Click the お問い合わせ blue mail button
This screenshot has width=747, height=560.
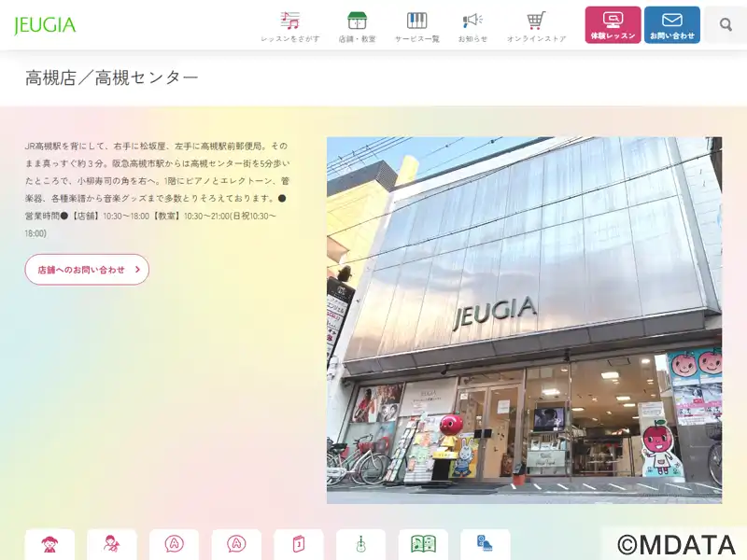(x=671, y=25)
